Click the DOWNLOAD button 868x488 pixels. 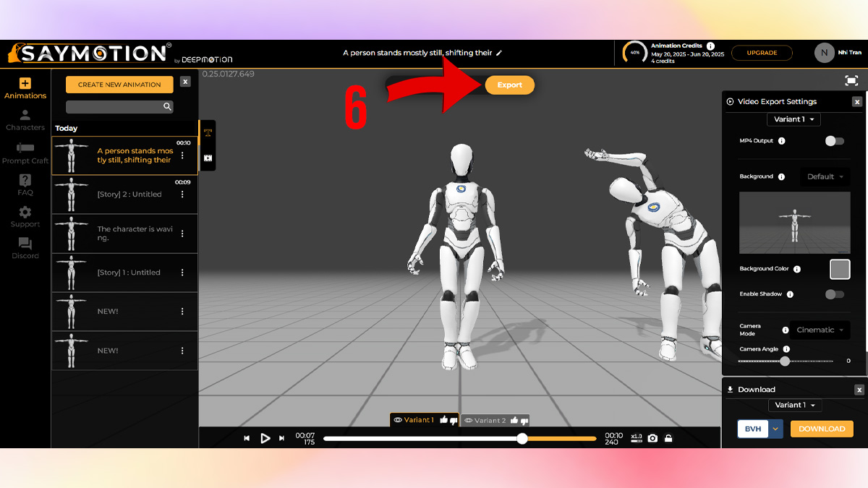click(822, 429)
